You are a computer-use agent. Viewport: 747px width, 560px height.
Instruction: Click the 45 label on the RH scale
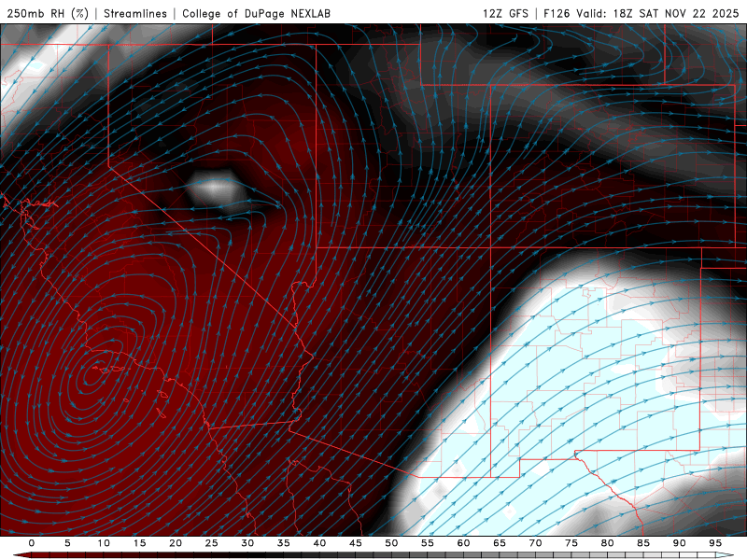(356, 543)
